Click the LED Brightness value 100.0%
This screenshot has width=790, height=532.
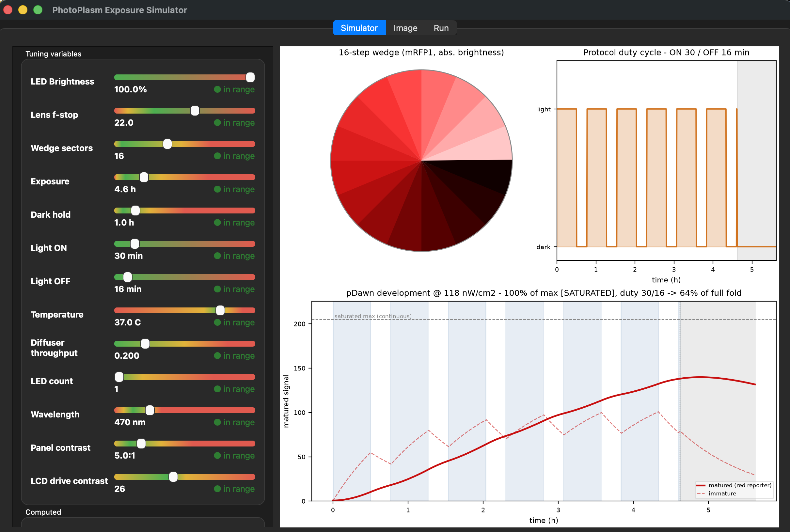(131, 89)
